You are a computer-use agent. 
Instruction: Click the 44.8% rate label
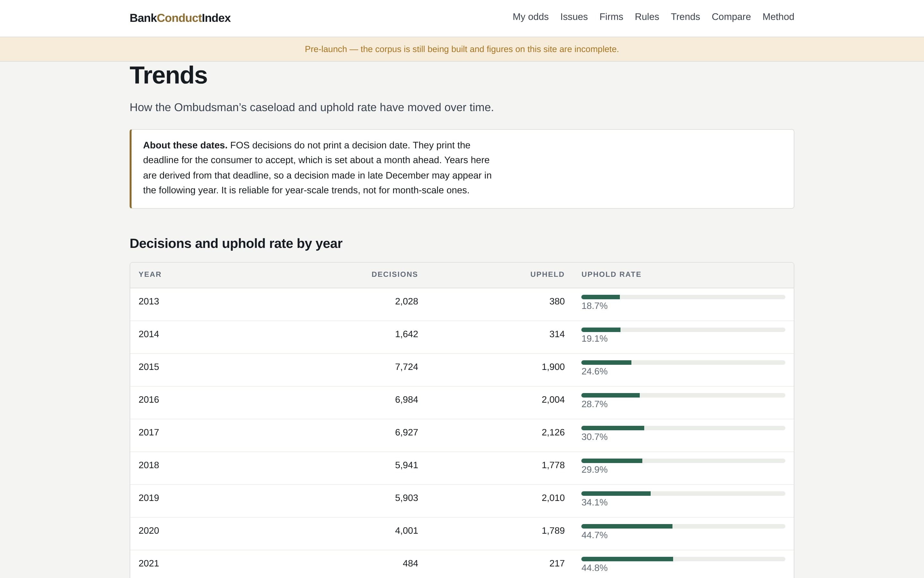[594, 568]
